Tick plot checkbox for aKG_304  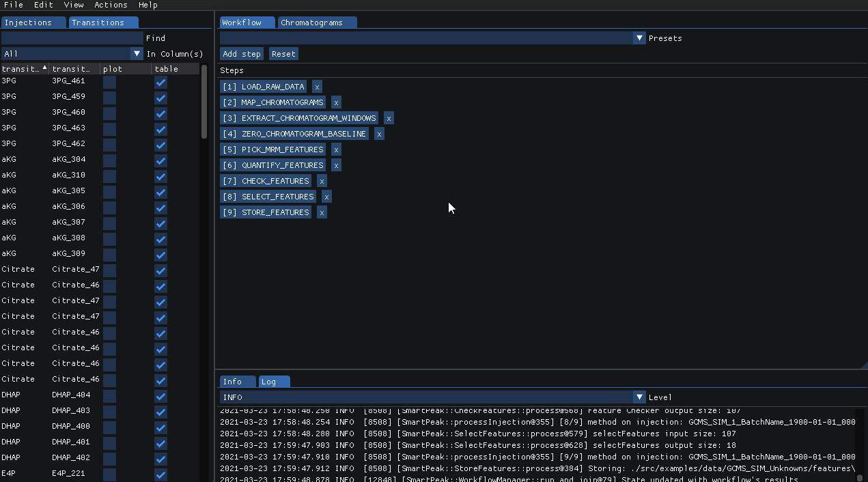tap(109, 160)
